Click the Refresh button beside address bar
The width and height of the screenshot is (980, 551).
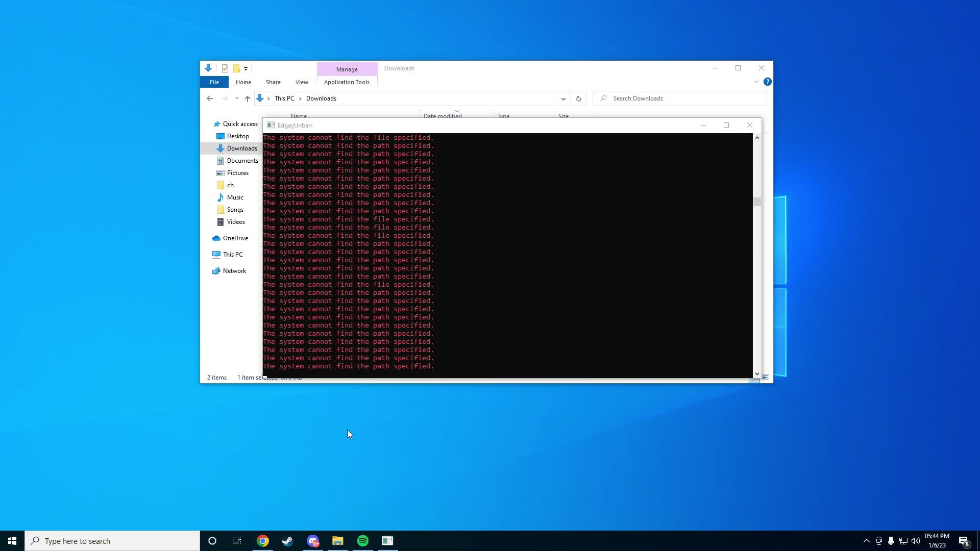pyautogui.click(x=578, y=98)
